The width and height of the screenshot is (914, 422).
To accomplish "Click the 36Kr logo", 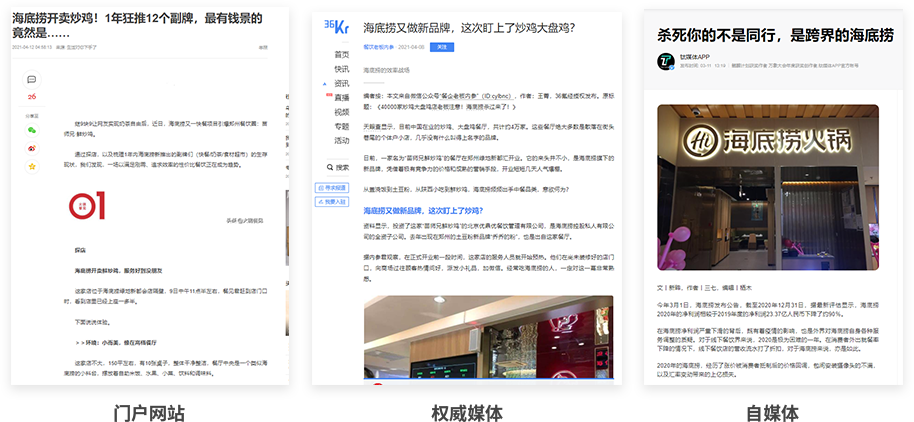I will 336,27.
